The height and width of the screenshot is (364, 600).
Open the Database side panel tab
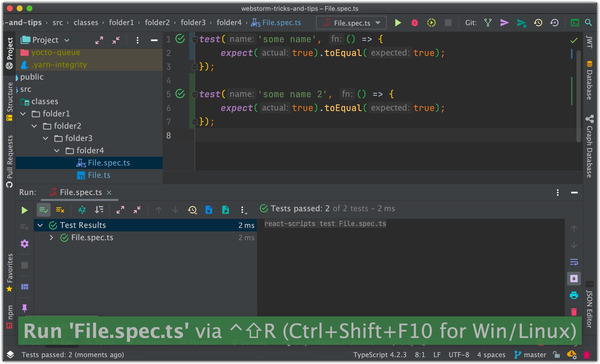(589, 81)
